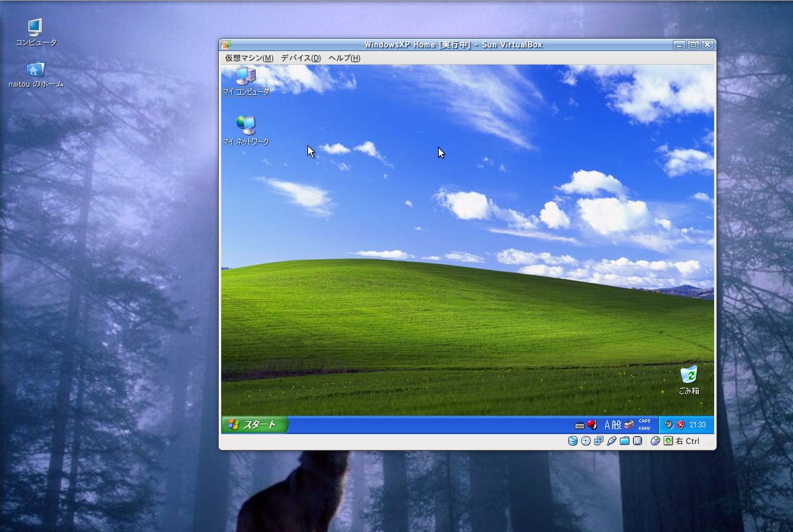
Task: Click the VirtualBox virtualization (V chip) status icon
Action: (x=637, y=441)
